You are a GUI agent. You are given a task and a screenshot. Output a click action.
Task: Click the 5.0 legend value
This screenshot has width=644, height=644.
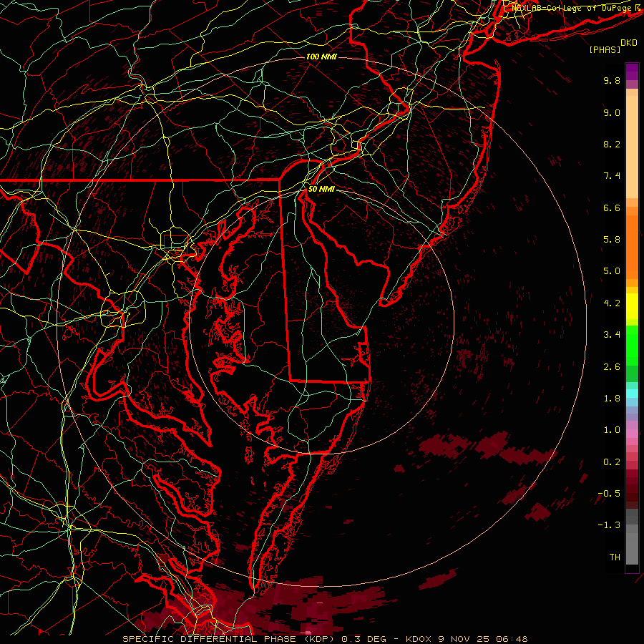pyautogui.click(x=612, y=271)
